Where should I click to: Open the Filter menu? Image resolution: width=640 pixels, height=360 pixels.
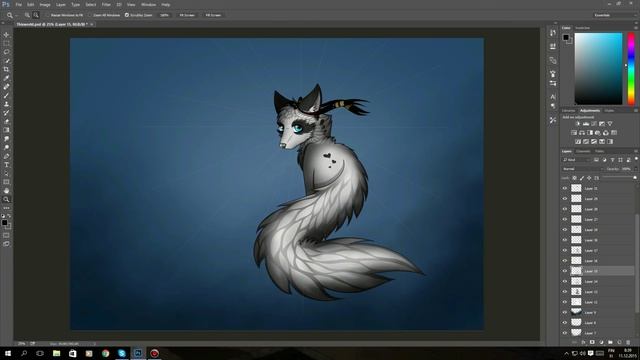coord(106,4)
